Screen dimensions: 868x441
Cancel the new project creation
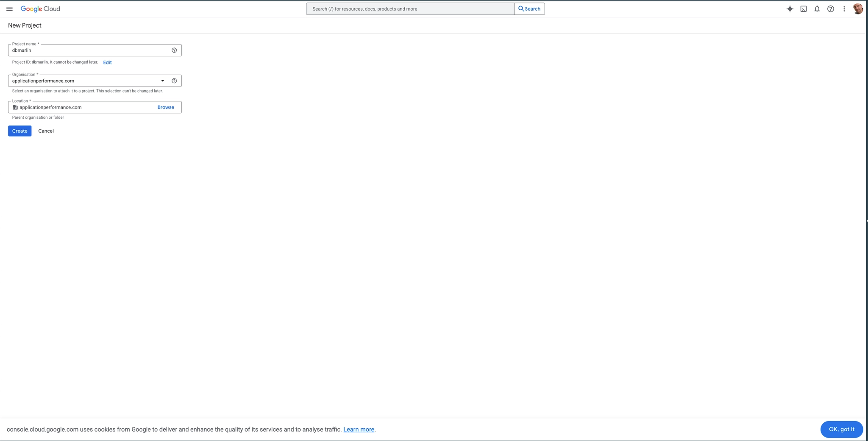coord(45,131)
